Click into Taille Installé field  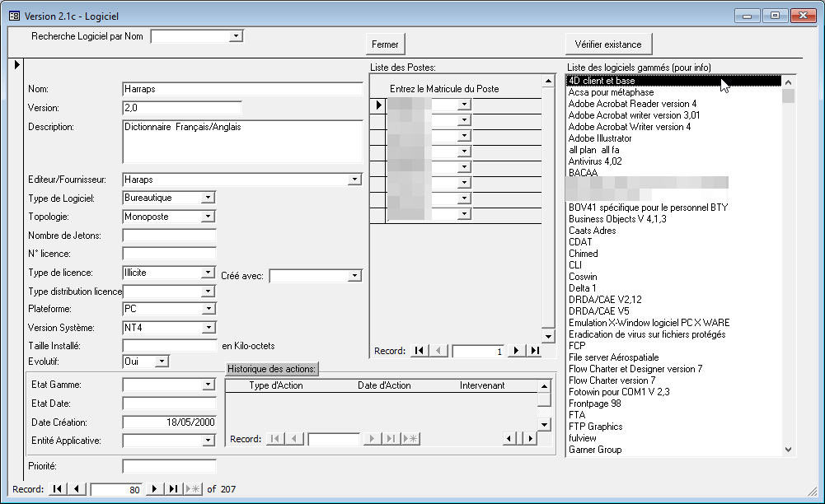pos(169,346)
